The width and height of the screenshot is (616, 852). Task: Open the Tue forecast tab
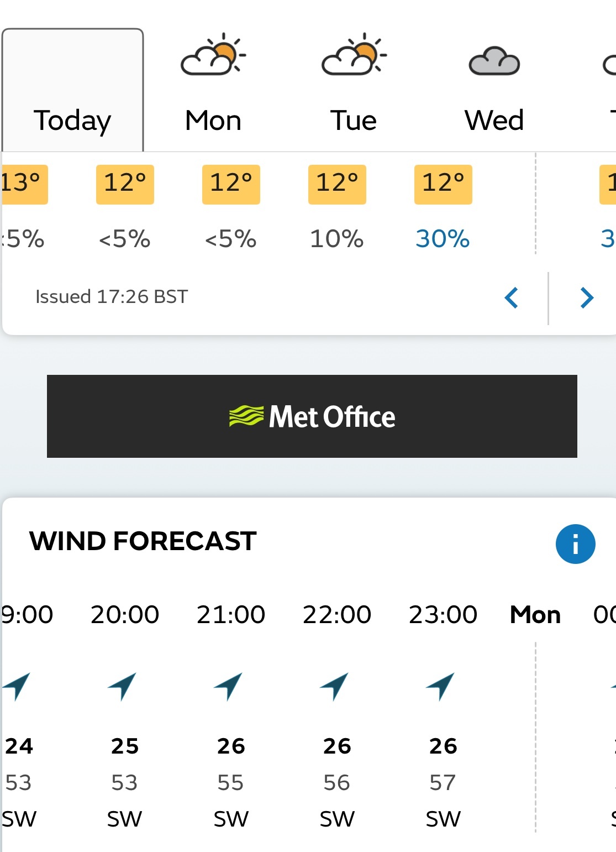click(x=354, y=90)
